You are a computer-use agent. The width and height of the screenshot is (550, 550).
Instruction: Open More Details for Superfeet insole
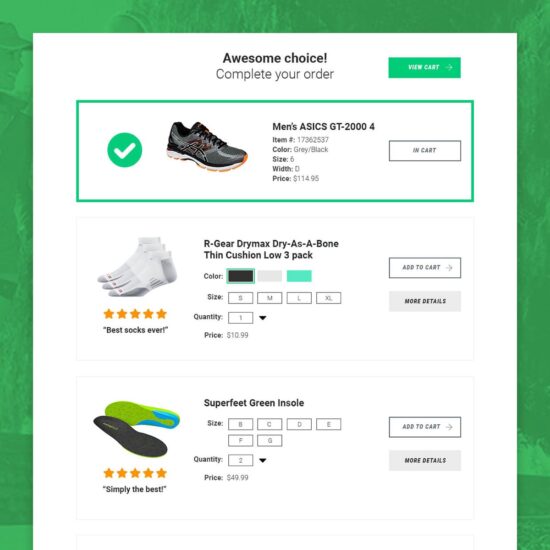pyautogui.click(x=425, y=460)
